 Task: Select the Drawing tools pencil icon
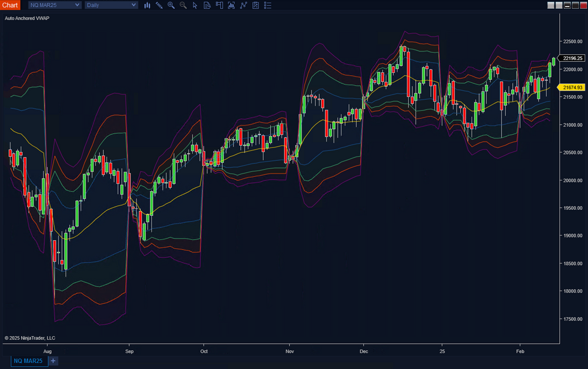[159, 5]
